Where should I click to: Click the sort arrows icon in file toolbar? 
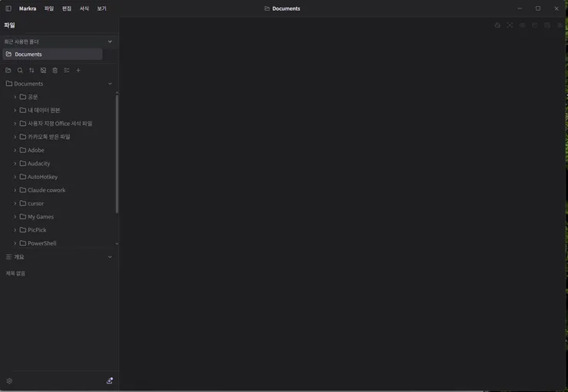[31, 71]
